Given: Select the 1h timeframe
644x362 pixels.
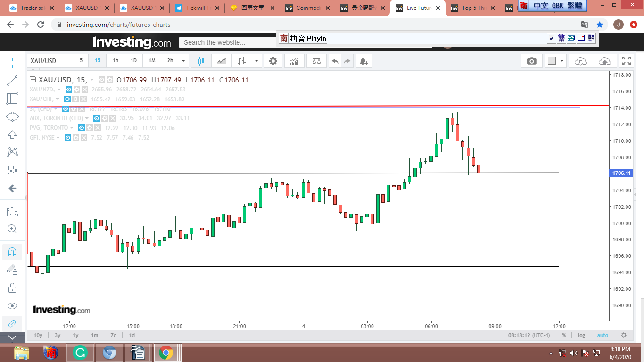Looking at the screenshot, I should pos(116,61).
